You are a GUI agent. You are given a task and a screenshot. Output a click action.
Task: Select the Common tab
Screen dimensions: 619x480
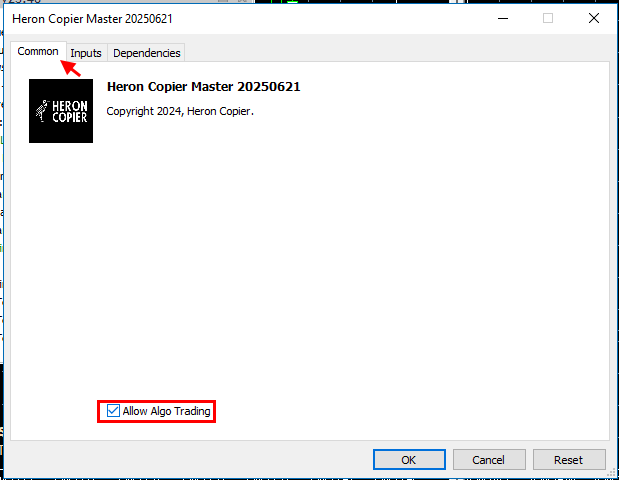[x=38, y=51]
